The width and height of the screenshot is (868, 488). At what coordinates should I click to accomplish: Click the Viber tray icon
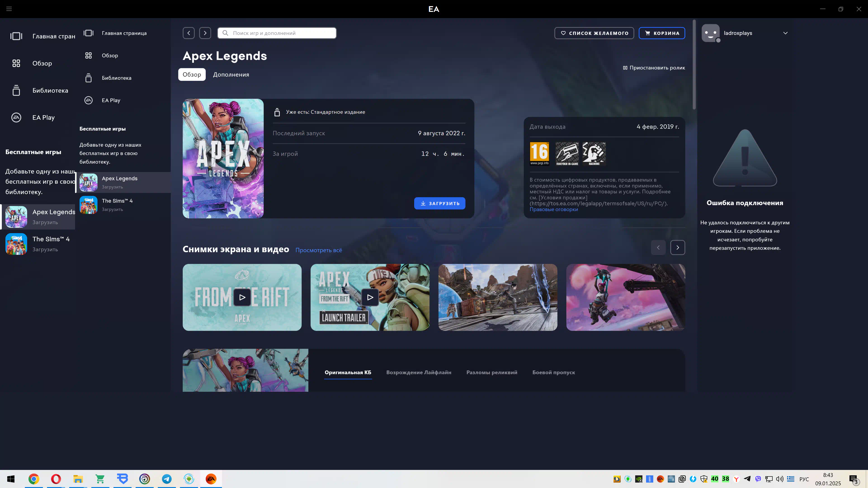758,479
